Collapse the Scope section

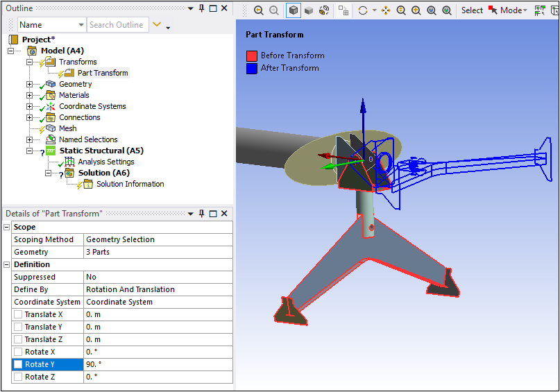click(x=6, y=227)
